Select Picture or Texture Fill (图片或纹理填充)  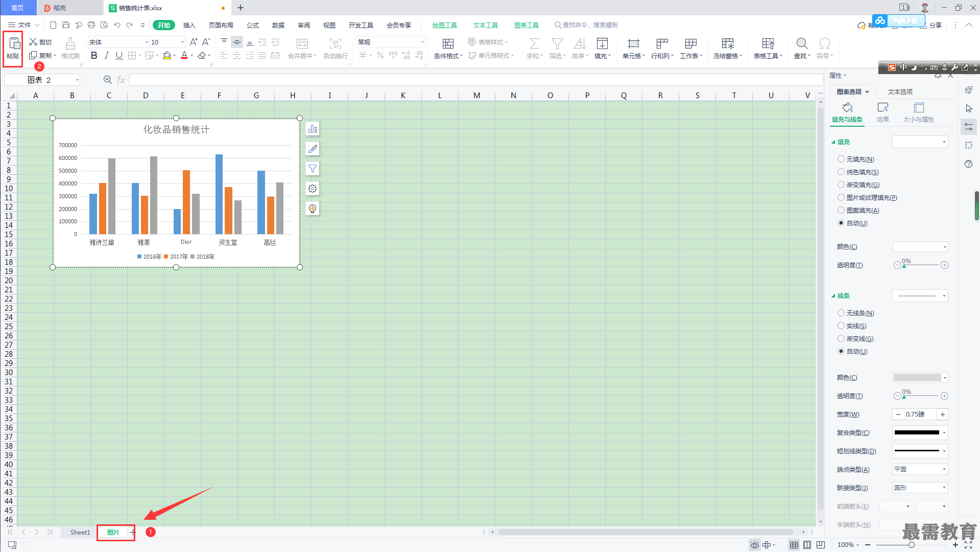tap(841, 198)
